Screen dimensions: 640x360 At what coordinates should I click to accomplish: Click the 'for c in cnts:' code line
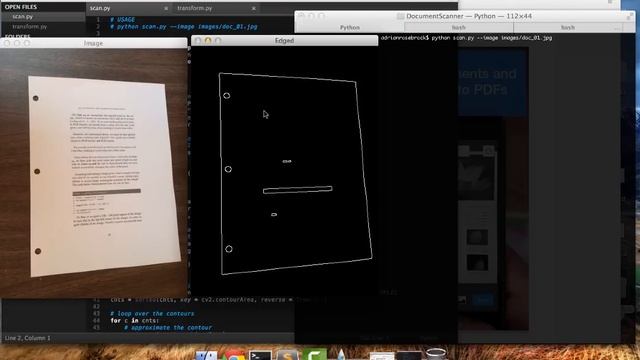[x=134, y=320]
